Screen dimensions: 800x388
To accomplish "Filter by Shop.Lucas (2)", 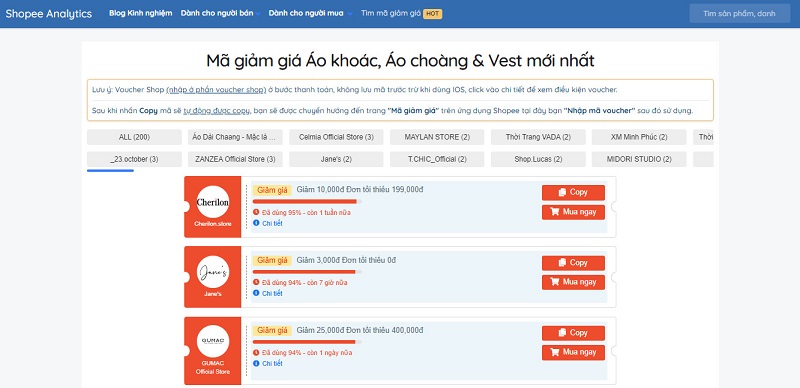I will coord(538,159).
